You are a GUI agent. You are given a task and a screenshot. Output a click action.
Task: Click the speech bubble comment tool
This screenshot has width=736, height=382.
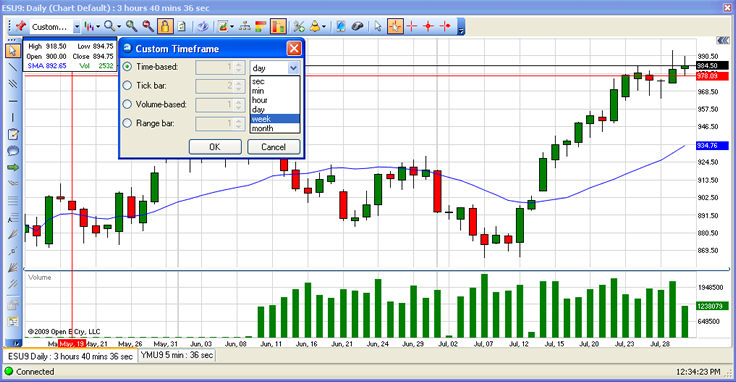[13, 151]
